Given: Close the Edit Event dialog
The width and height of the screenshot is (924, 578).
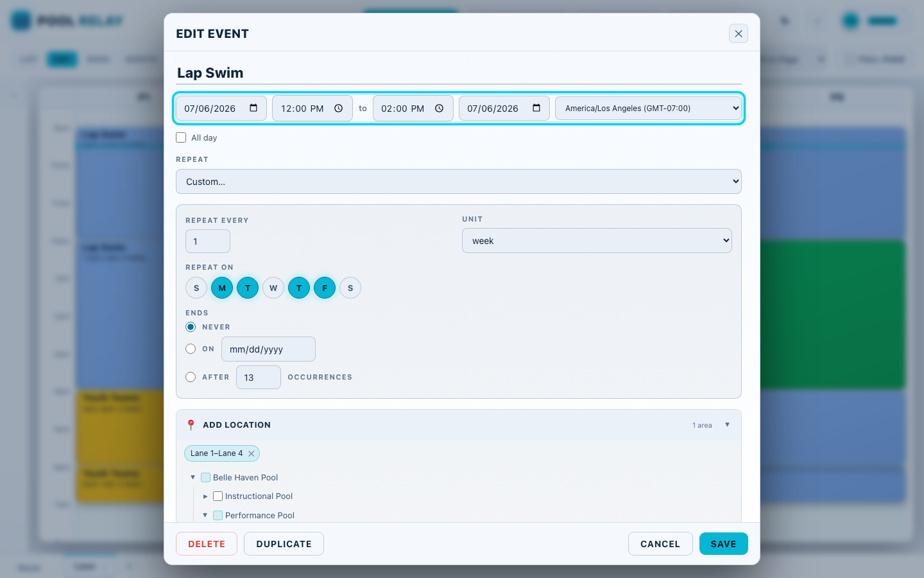Looking at the screenshot, I should (739, 33).
